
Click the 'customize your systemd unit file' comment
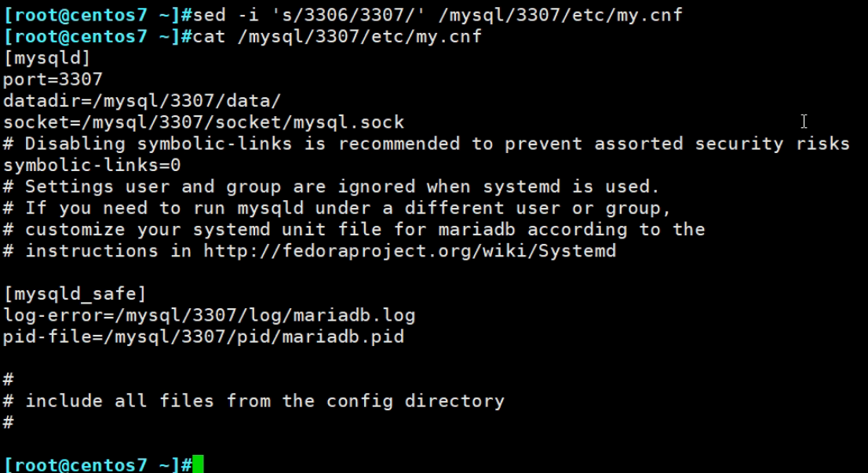coord(354,230)
